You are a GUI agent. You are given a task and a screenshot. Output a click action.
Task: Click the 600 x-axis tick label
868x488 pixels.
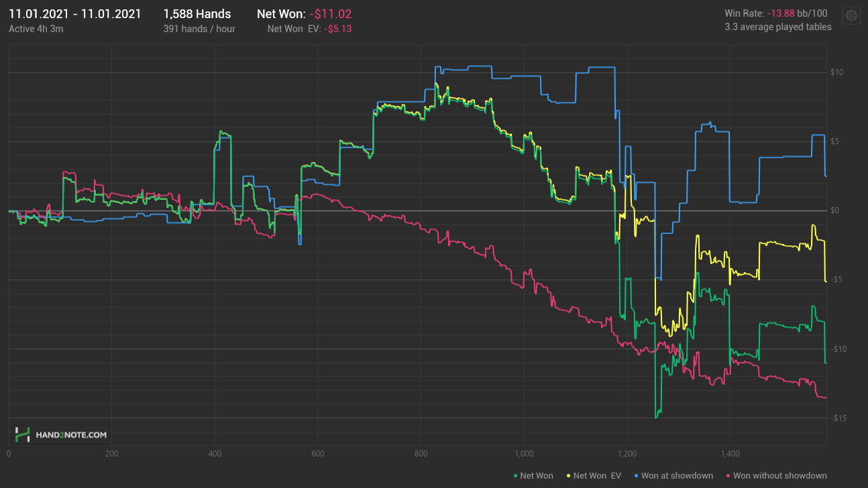(317, 454)
